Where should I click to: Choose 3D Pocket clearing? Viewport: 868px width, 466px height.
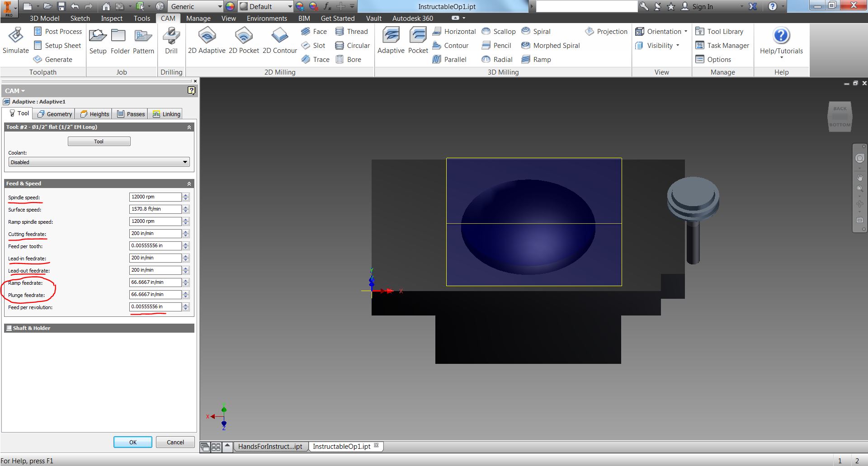pos(418,41)
